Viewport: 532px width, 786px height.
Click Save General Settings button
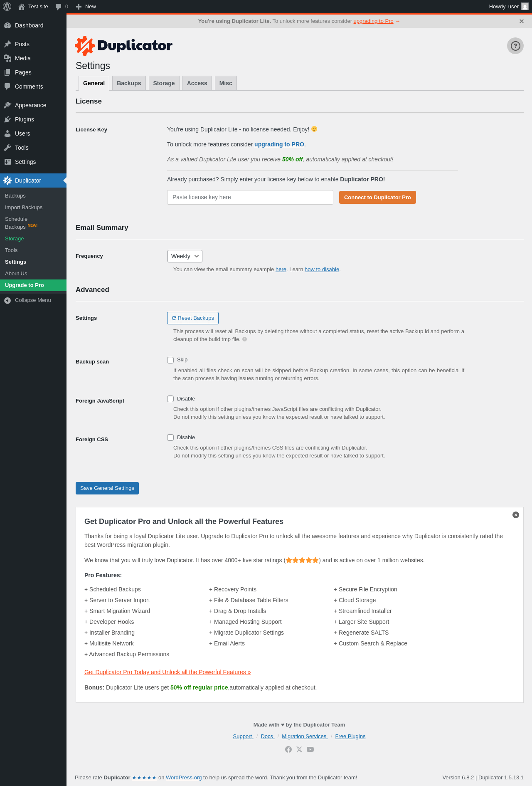(x=107, y=488)
